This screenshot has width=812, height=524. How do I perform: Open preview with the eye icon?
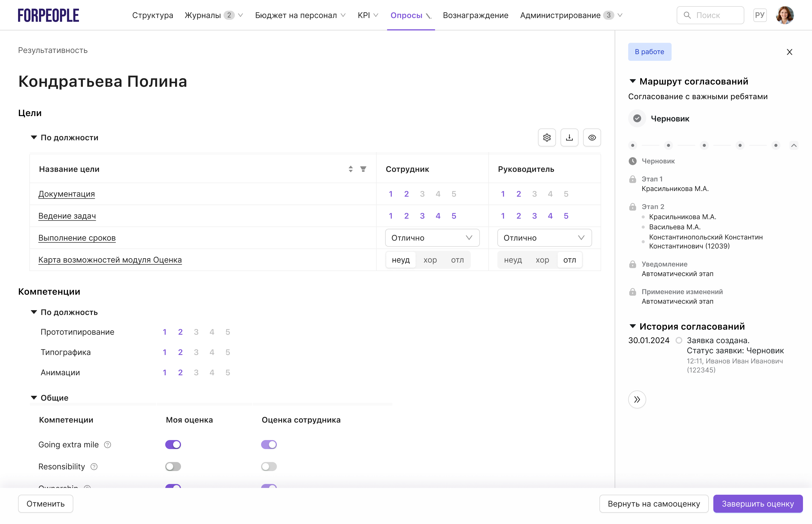coord(592,137)
